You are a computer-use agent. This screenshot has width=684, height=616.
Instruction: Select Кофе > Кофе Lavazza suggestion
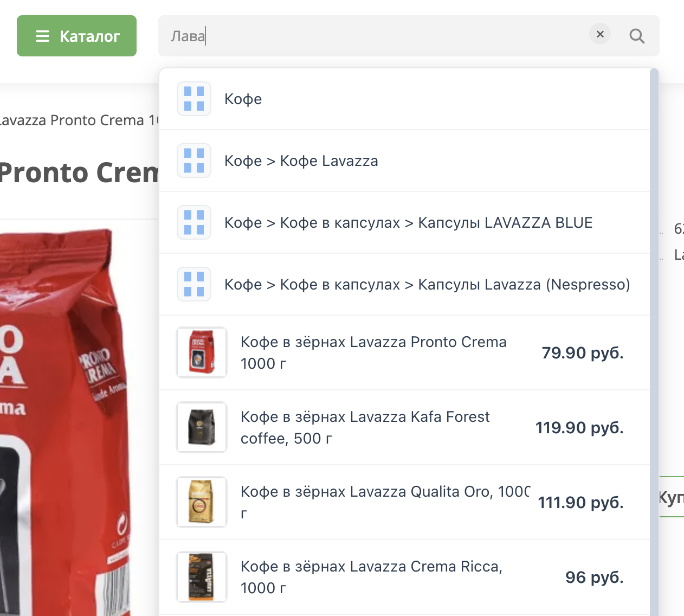[x=404, y=161]
